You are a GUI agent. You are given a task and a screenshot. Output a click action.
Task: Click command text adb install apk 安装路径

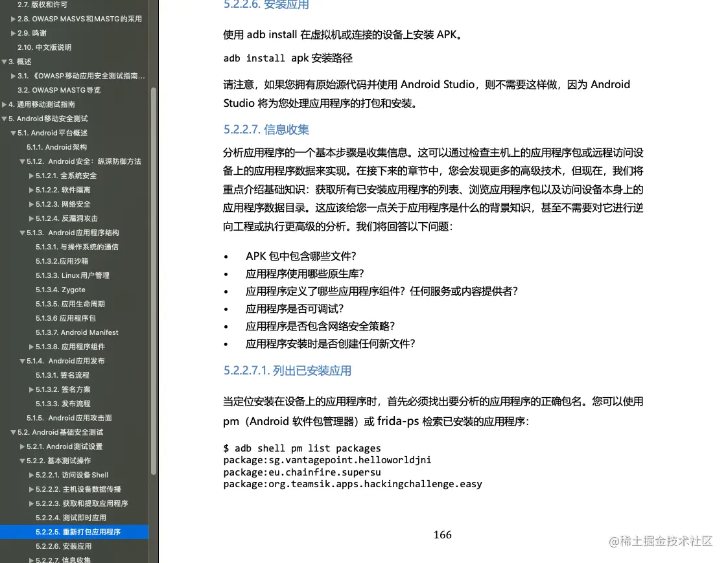point(288,58)
